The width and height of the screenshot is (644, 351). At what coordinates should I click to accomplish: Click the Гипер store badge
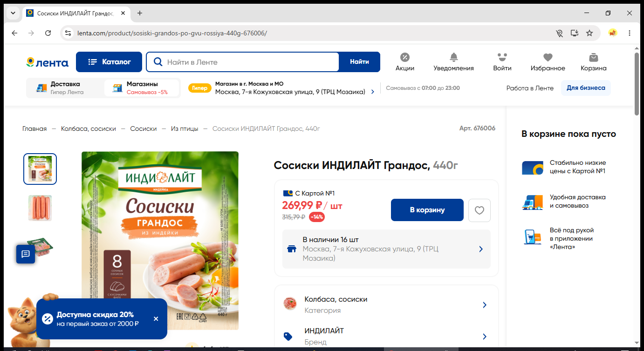(x=200, y=88)
